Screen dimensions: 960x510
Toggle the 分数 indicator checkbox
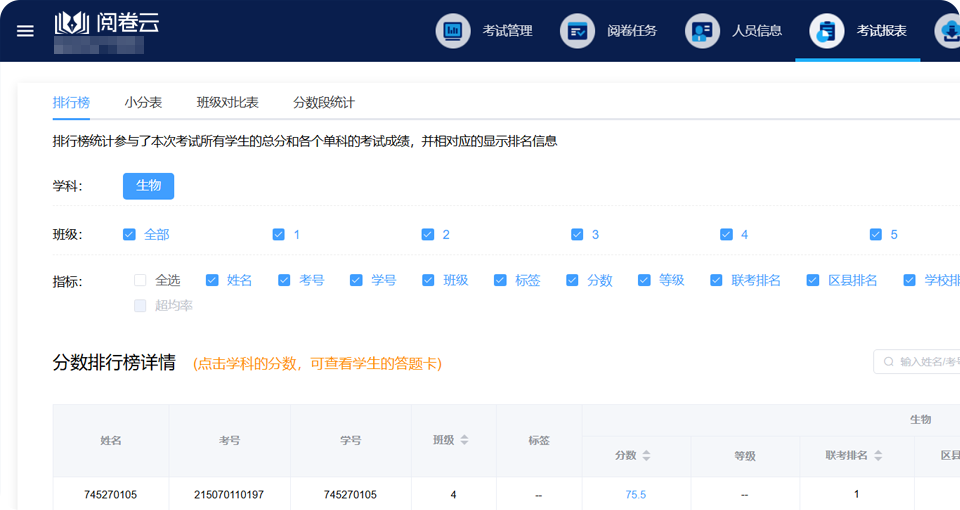(572, 280)
